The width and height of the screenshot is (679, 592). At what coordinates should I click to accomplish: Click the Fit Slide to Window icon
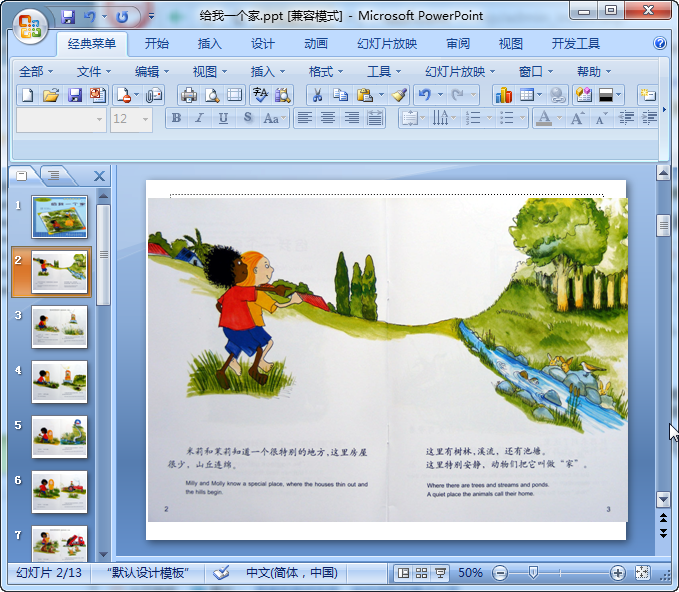(x=642, y=573)
